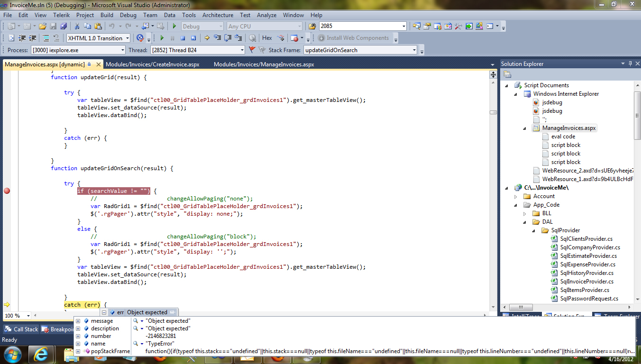Screen dimensions: 641x364
Task: Click the Step Out icon
Action: [238, 38]
